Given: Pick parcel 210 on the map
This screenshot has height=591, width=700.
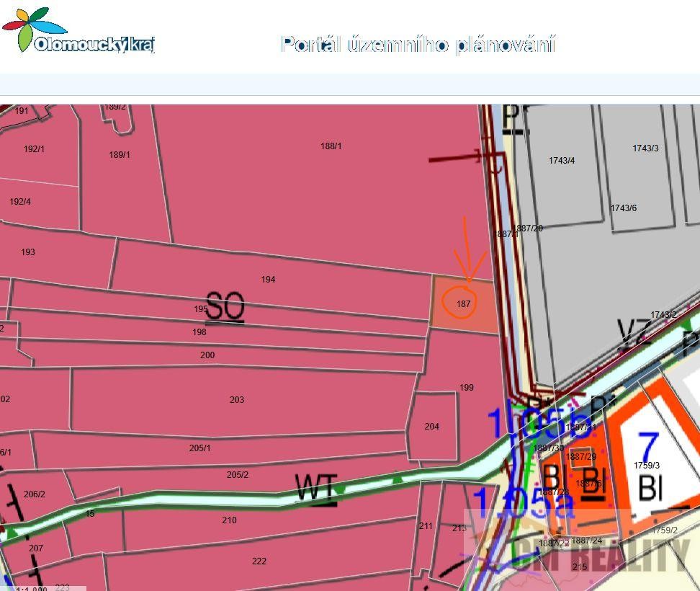Looking at the screenshot, I should pos(230,520).
